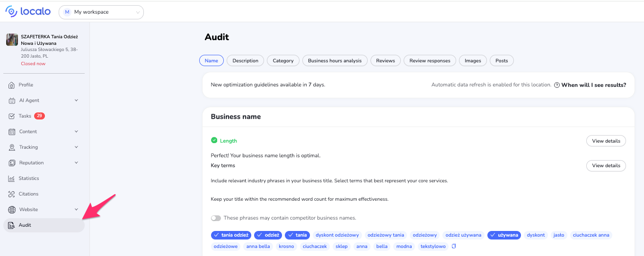Deselect the 'odzież' phrase chip
The width and height of the screenshot is (644, 256).
coord(268,235)
